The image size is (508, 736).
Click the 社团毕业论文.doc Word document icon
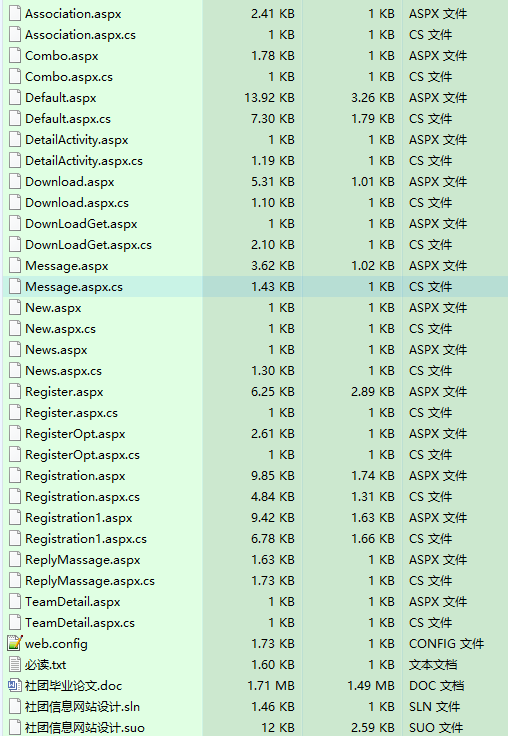pyautogui.click(x=15, y=685)
